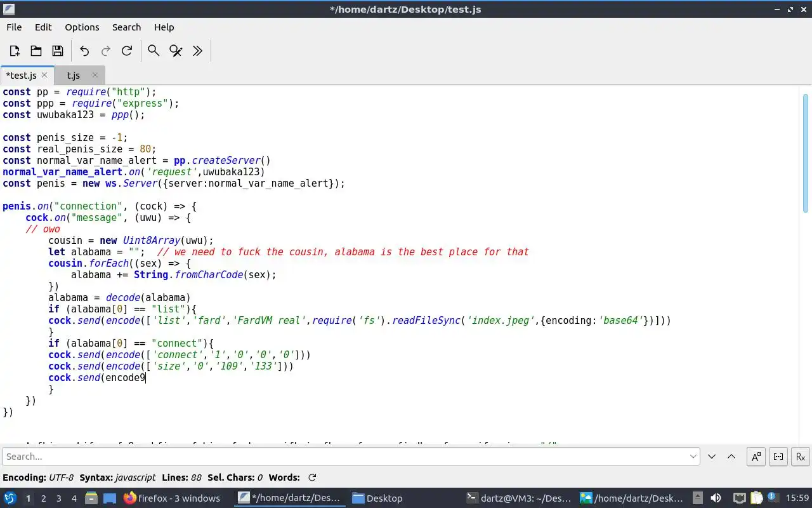Switch to workspace 4
This screenshot has height=508, width=812.
click(74, 498)
